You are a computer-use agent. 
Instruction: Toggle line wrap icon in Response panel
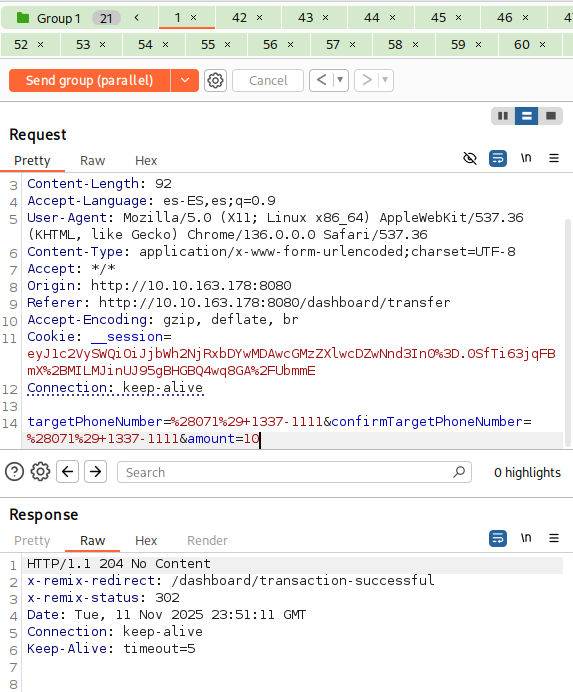pos(498,538)
